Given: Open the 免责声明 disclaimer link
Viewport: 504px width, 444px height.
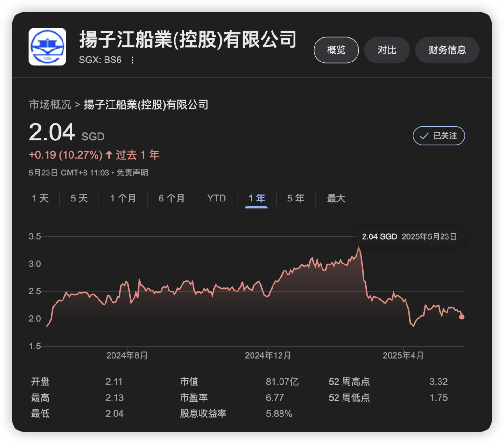Looking at the screenshot, I should click(132, 173).
